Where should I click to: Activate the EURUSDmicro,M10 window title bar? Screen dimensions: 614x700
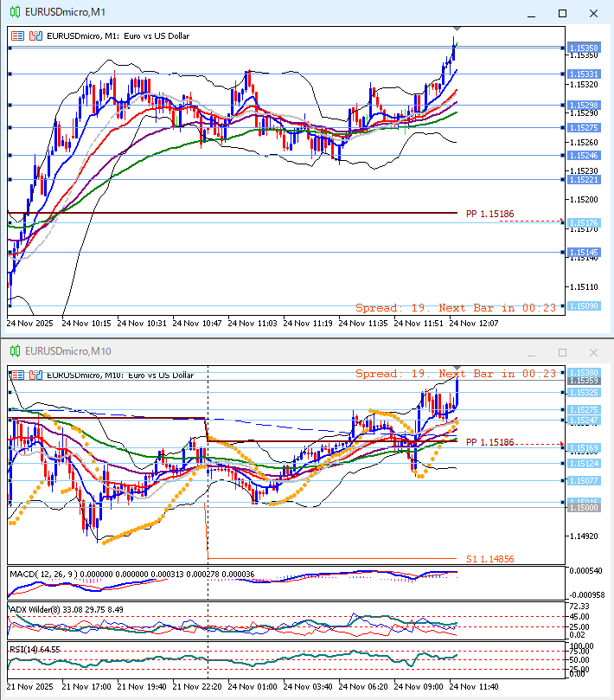tap(259, 351)
